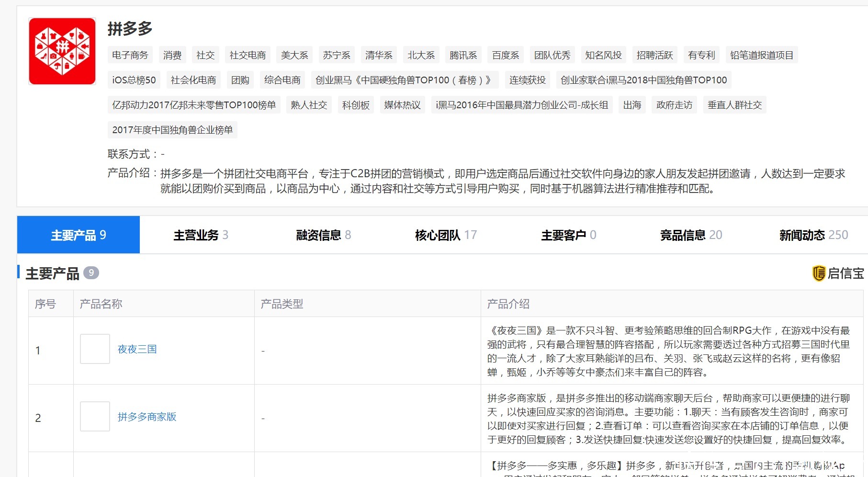The image size is (868, 477).
Task: Click the 连续获投 tag
Action: (527, 80)
